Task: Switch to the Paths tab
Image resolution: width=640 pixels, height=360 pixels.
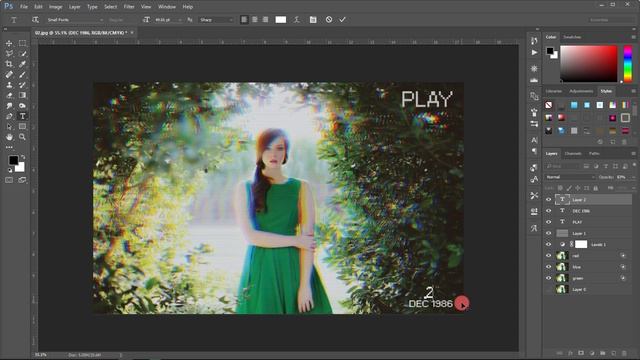Action: tap(594, 153)
